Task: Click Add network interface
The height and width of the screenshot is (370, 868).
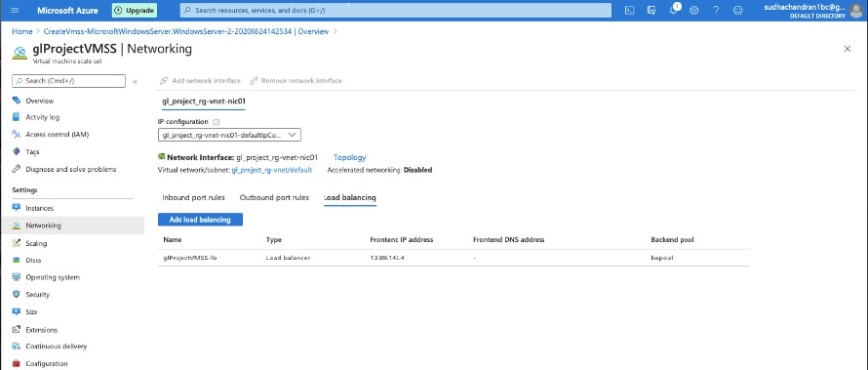Action: (200, 81)
